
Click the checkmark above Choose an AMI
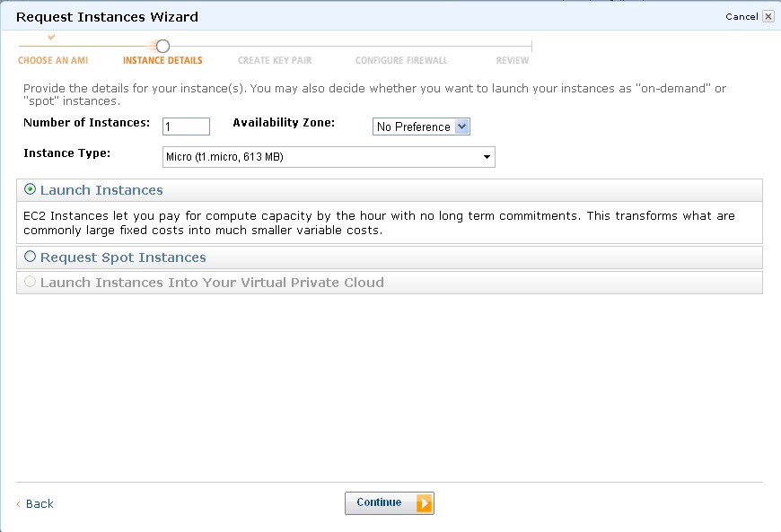click(52, 37)
